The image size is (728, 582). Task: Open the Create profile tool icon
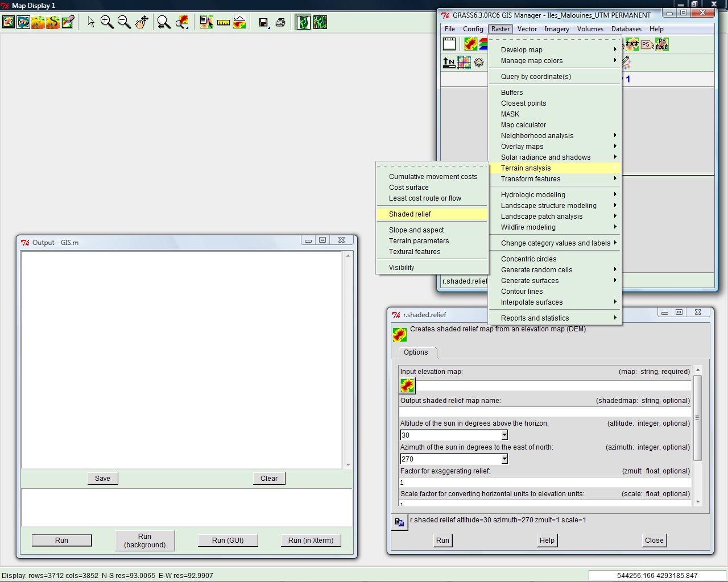[239, 22]
